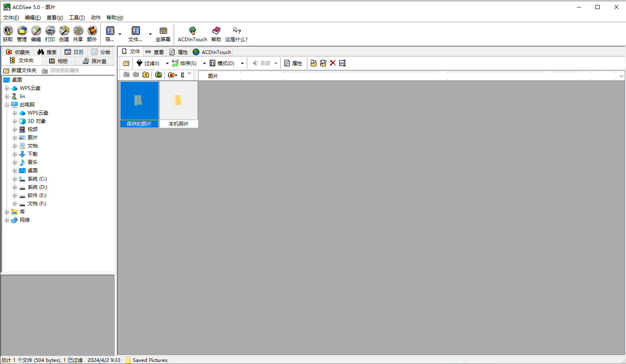
Task: Open the 工具(T) menu
Action: click(77, 18)
